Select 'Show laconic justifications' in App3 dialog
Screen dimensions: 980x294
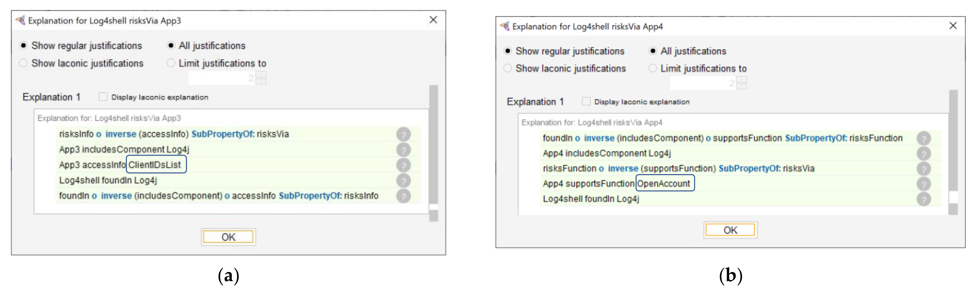[x=23, y=63]
